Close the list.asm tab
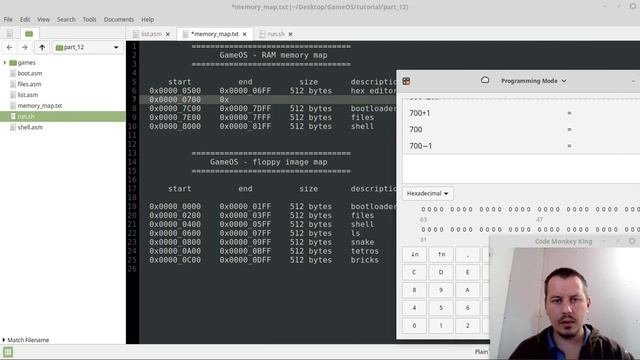The width and height of the screenshot is (640, 360). pyautogui.click(x=168, y=34)
